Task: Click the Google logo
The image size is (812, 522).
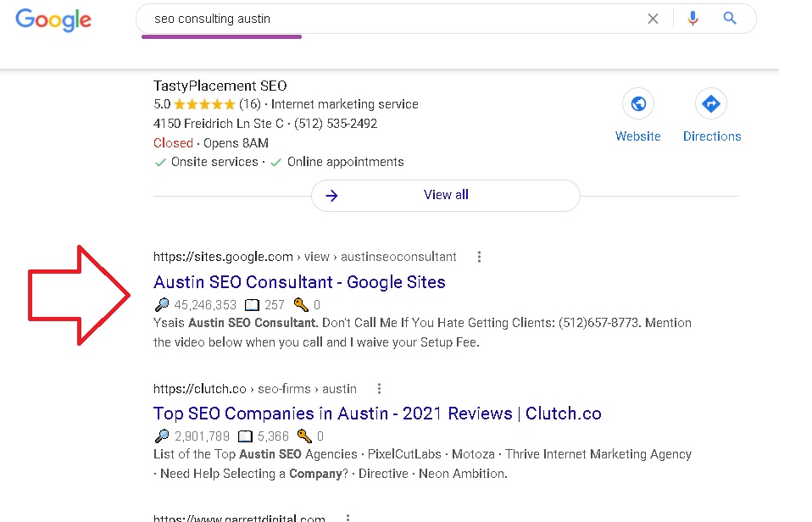Action: tap(53, 19)
